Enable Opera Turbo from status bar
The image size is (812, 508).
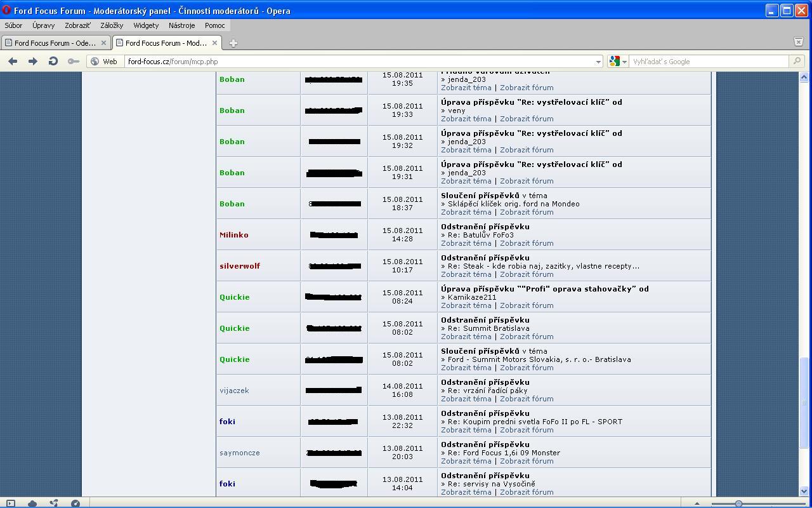[75, 504]
